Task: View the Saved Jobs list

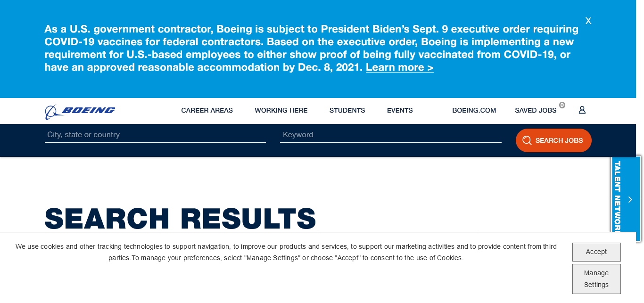Action: coord(536,110)
